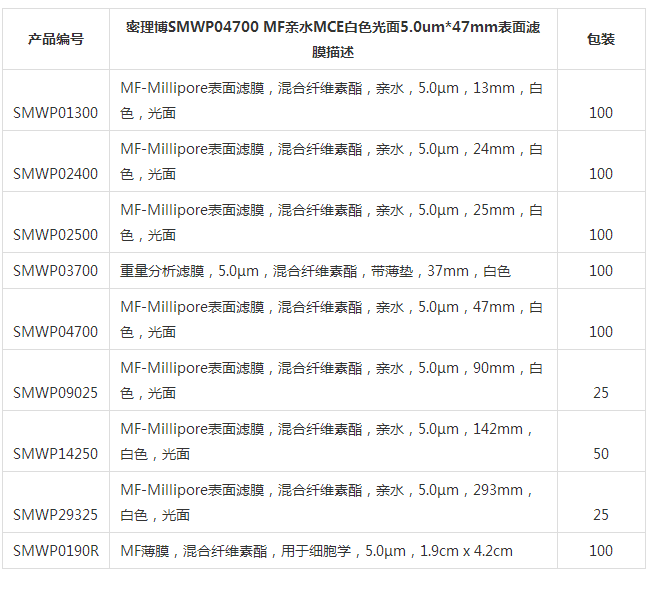Select product code SMWP02400
The height and width of the screenshot is (589, 650).
[x=56, y=174]
